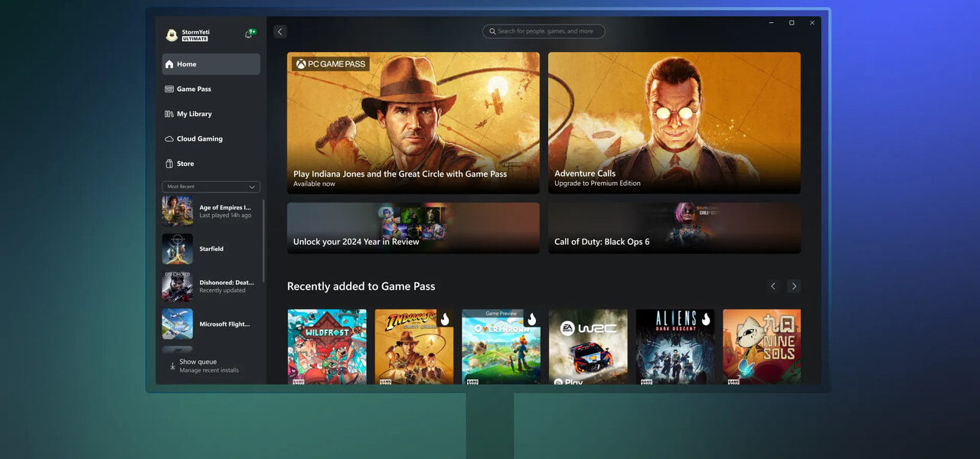Click the Cloud Gaming cloud icon

coord(169,139)
